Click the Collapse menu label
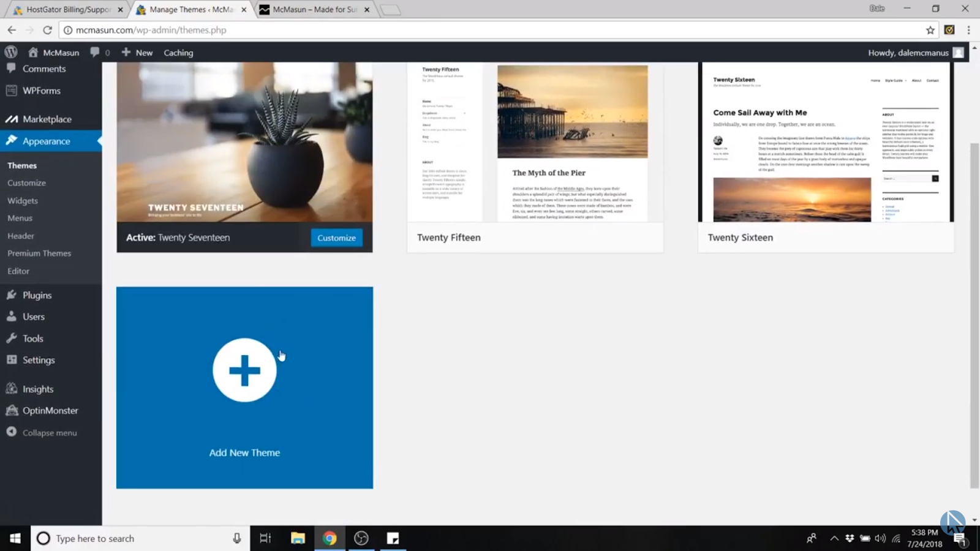 coord(50,433)
